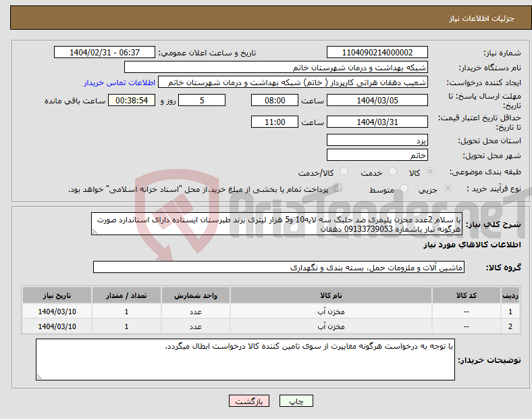Click the جزئیات اطلاعات نیاز page title
Viewport: 532px width, 419px height.
(482, 18)
